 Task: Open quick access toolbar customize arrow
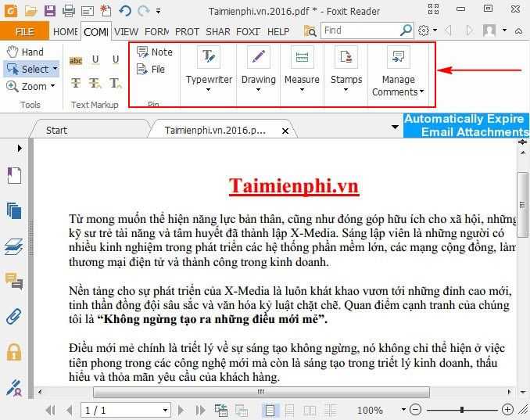coord(158,11)
